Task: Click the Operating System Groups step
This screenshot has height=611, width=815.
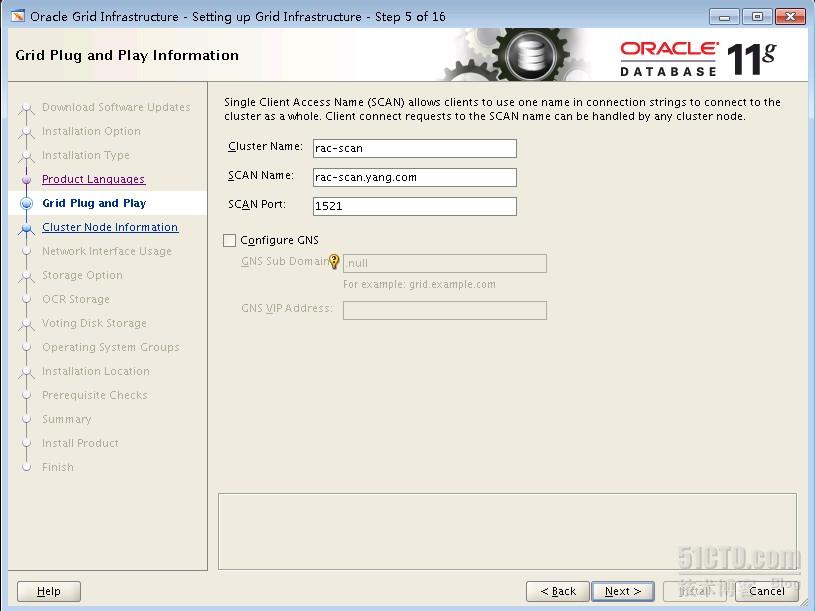Action: click(111, 347)
